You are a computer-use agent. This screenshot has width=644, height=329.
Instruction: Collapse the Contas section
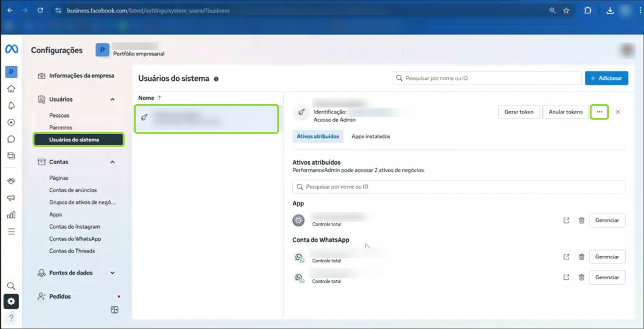coord(112,162)
